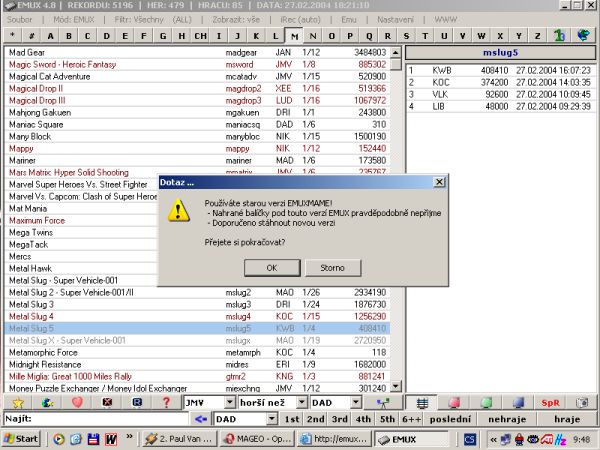Click the red question mark icon
The image size is (600, 450).
tap(166, 403)
